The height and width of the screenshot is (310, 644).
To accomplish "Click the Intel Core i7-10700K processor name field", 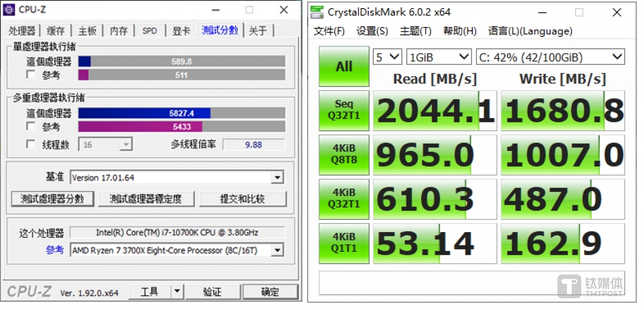I will coord(177,232).
